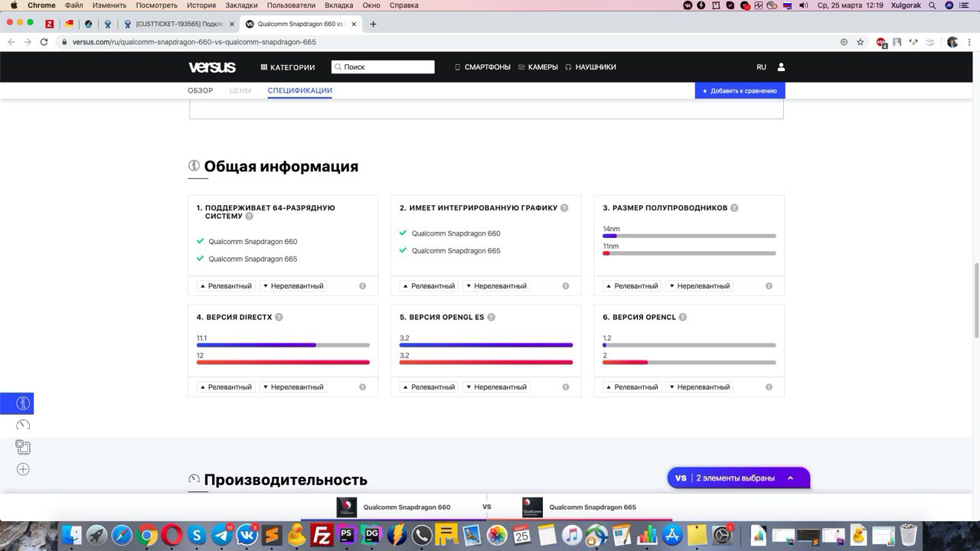The height and width of the screenshot is (551, 980).
Task: Select the Спецификации tab
Action: [300, 90]
